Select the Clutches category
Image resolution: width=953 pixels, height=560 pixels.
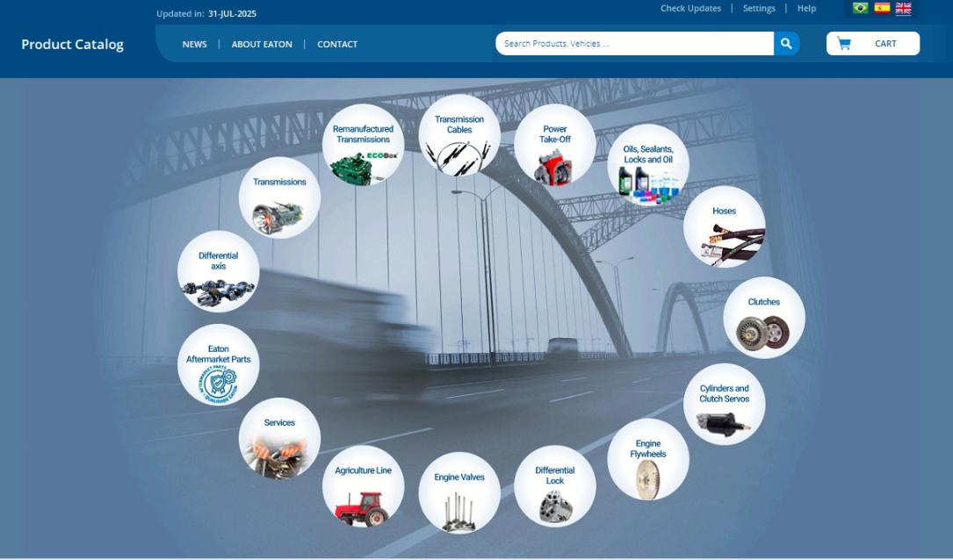point(764,317)
